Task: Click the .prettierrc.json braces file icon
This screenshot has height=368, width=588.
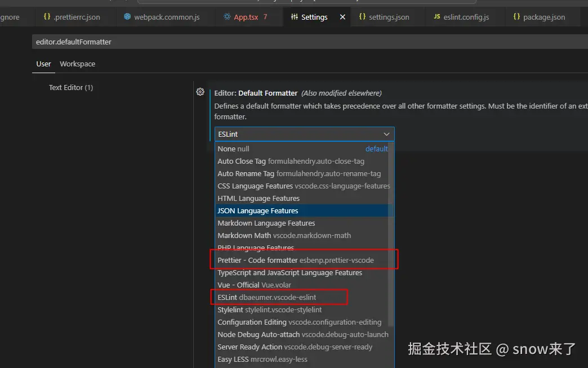Action: pyautogui.click(x=47, y=16)
